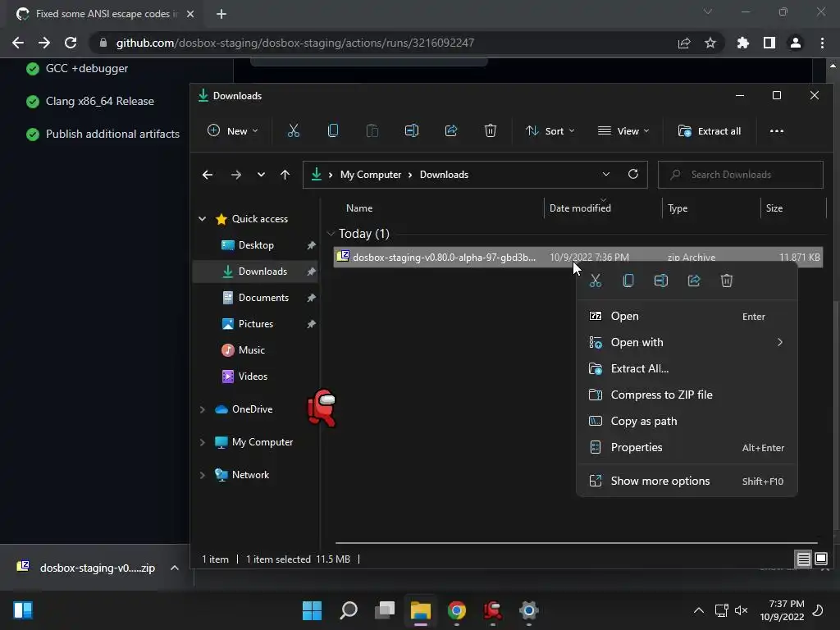Viewport: 840px width, 630px height.
Task: Bookmark this page with the star icon
Action: point(710,43)
